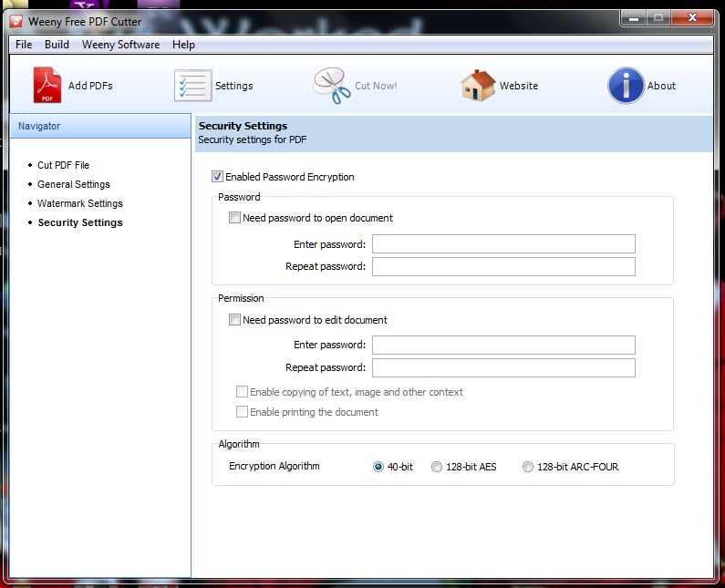Select 128-bit ARC-FOUR encryption option

tap(528, 467)
